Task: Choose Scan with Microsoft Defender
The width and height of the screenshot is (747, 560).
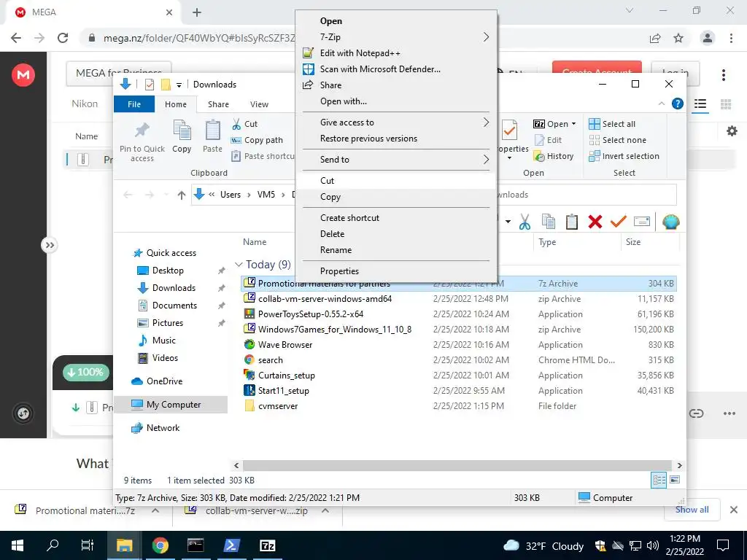Action: pyautogui.click(x=395, y=69)
